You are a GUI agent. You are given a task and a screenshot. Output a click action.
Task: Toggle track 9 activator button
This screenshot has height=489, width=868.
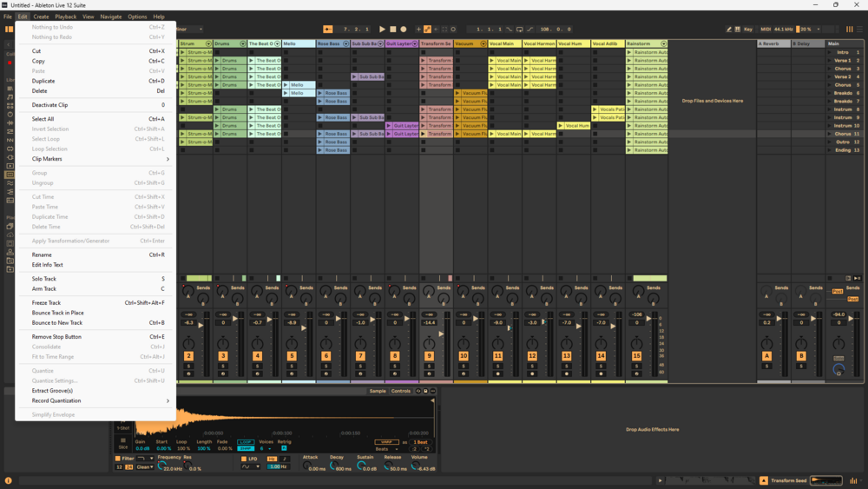pos(429,356)
